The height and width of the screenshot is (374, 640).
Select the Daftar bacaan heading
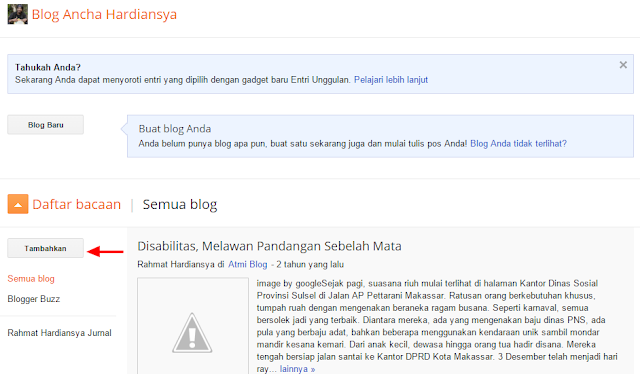click(x=76, y=204)
